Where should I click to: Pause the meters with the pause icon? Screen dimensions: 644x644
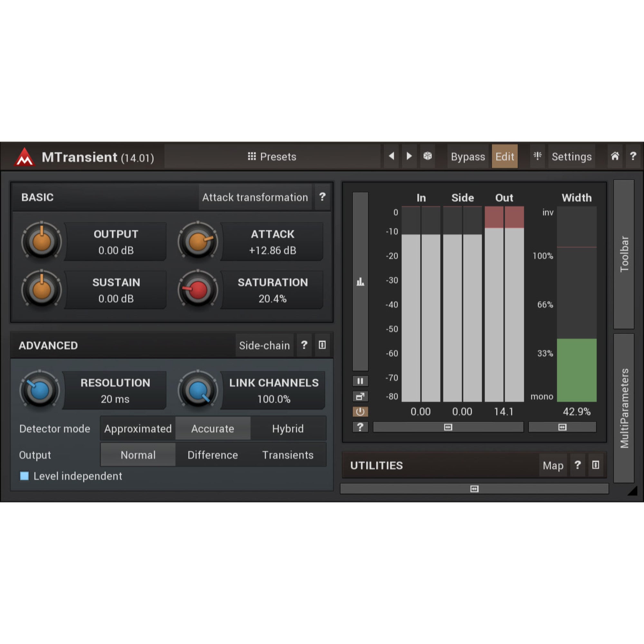360,381
